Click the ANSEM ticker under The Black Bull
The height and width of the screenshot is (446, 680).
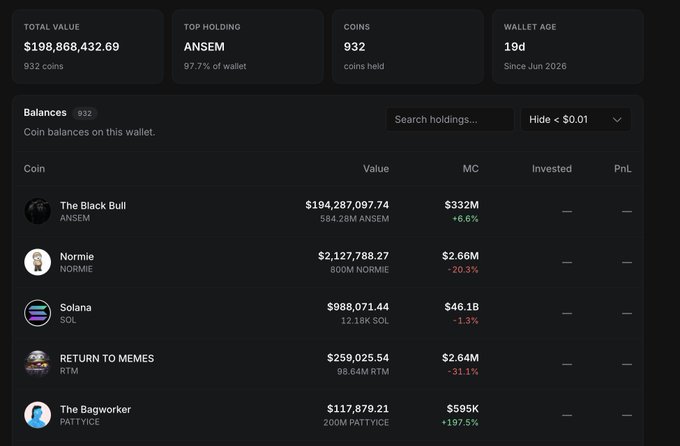(x=75, y=218)
